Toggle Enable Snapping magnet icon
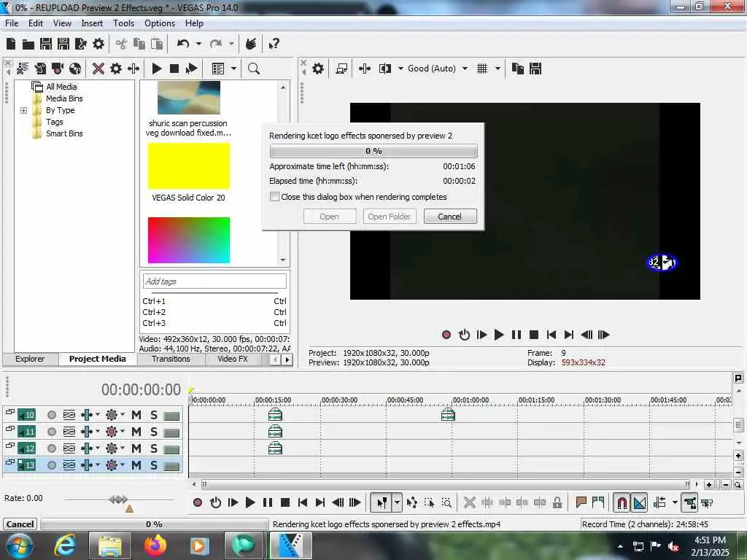 pyautogui.click(x=622, y=502)
